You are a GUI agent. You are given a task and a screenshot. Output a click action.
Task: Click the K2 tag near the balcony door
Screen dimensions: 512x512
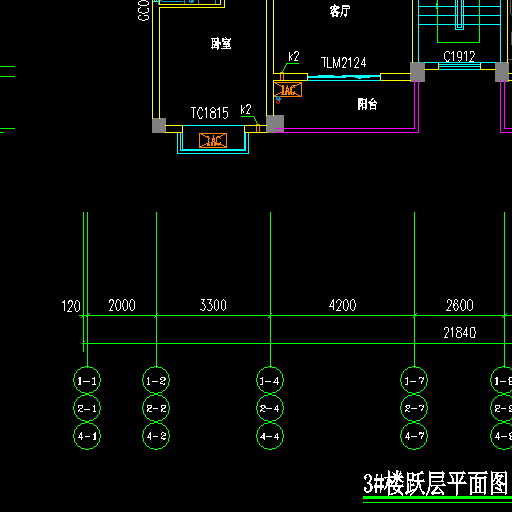click(x=294, y=56)
